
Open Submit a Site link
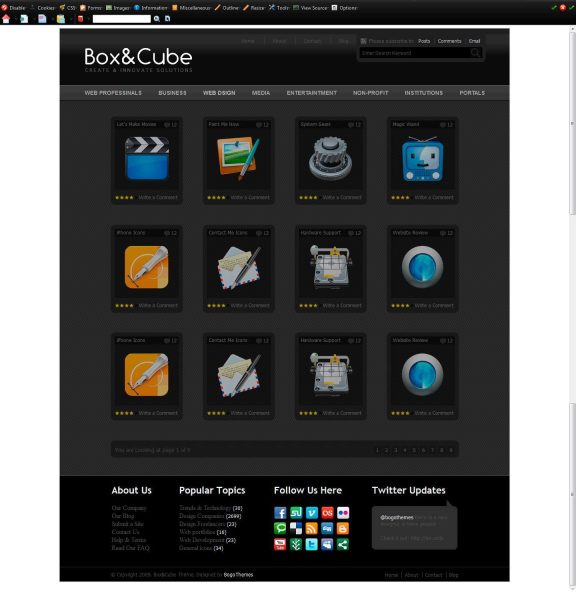point(127,524)
